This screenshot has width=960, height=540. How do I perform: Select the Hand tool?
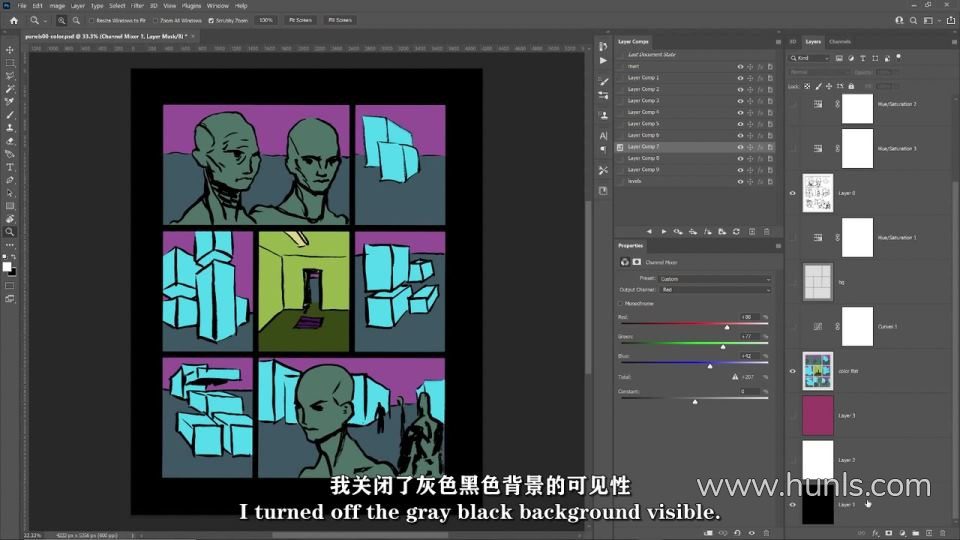(x=10, y=219)
